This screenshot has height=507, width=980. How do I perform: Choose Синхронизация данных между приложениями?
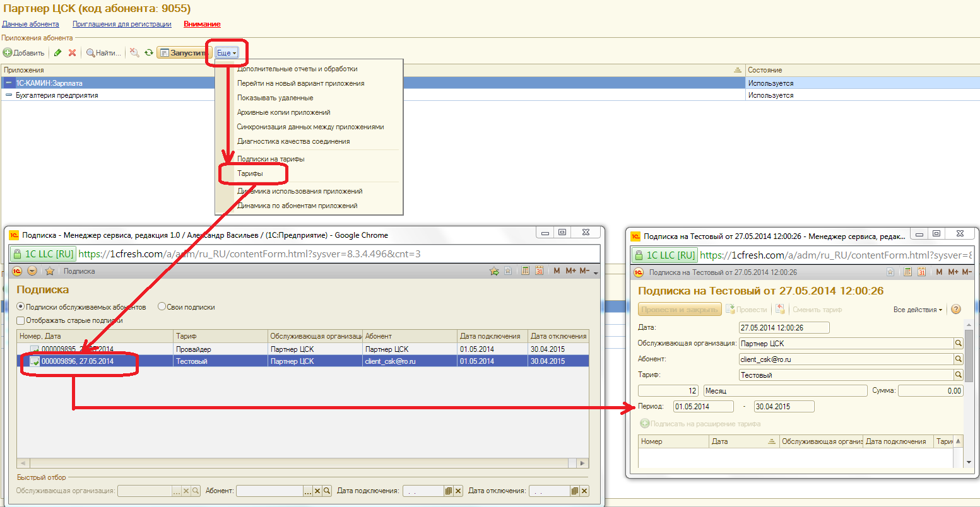point(310,127)
